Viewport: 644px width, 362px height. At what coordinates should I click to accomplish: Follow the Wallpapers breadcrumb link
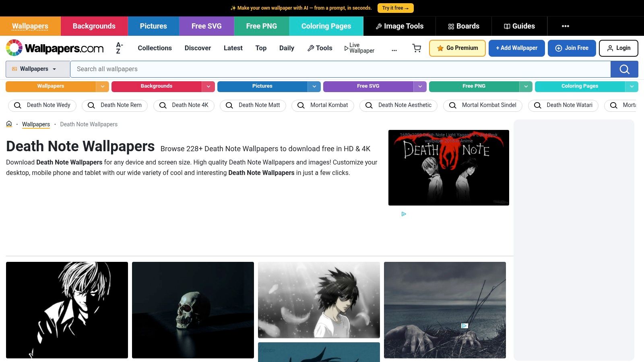click(x=36, y=124)
